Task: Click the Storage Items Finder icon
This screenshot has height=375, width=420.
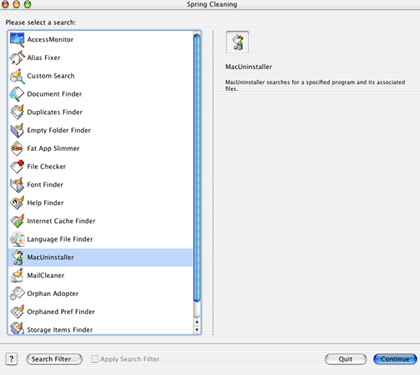Action: (17, 328)
